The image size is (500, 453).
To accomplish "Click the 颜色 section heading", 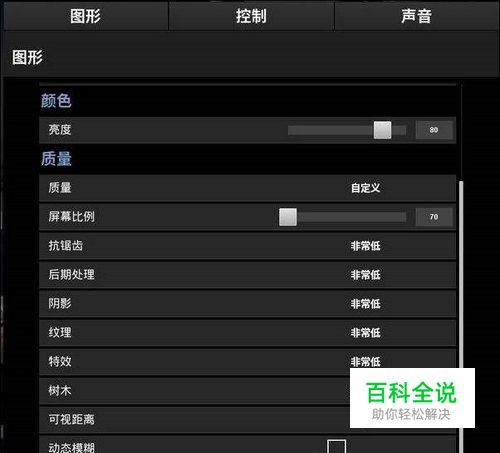I will point(56,101).
